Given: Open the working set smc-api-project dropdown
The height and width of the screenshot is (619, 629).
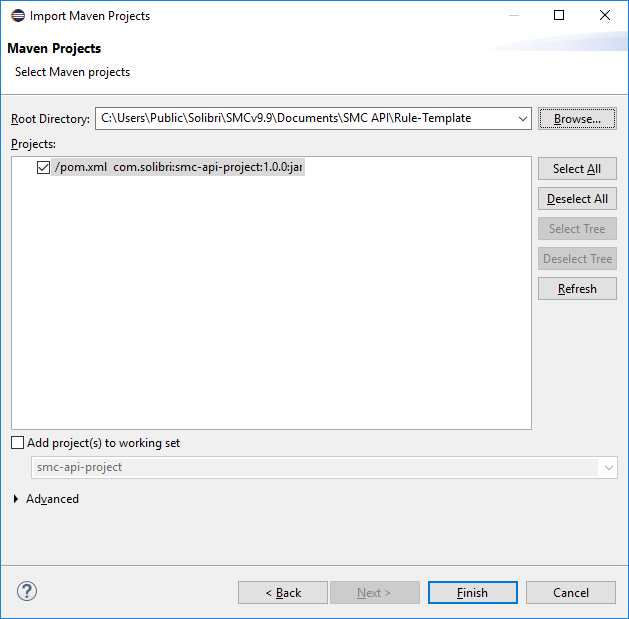Looking at the screenshot, I should point(608,467).
